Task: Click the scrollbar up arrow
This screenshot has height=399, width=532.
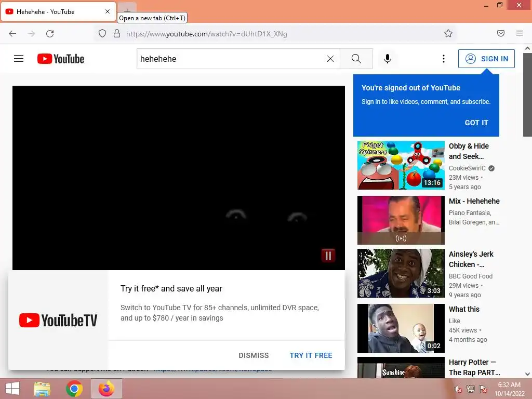Action: click(528, 48)
